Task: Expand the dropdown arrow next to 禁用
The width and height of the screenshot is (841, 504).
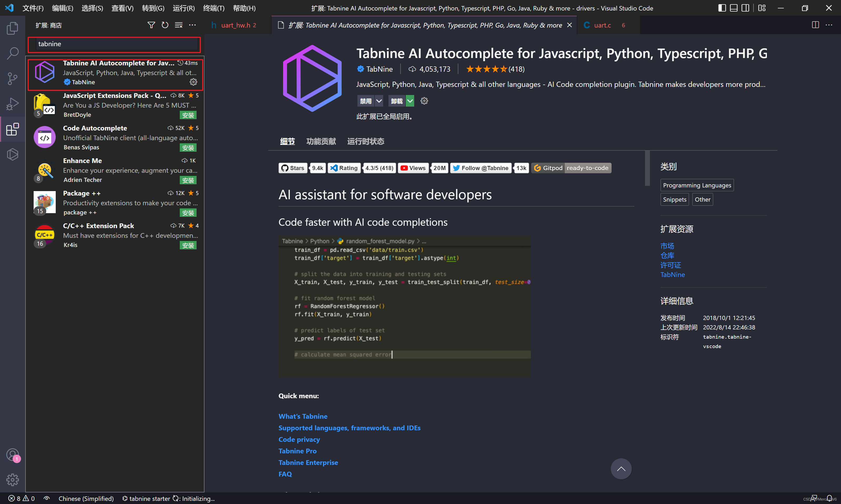Action: (379, 101)
